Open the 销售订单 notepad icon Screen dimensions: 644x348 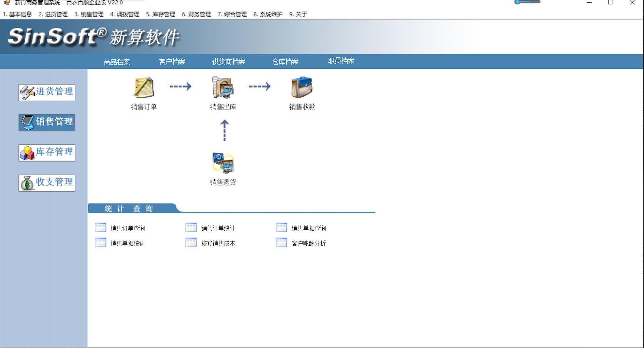coord(144,87)
